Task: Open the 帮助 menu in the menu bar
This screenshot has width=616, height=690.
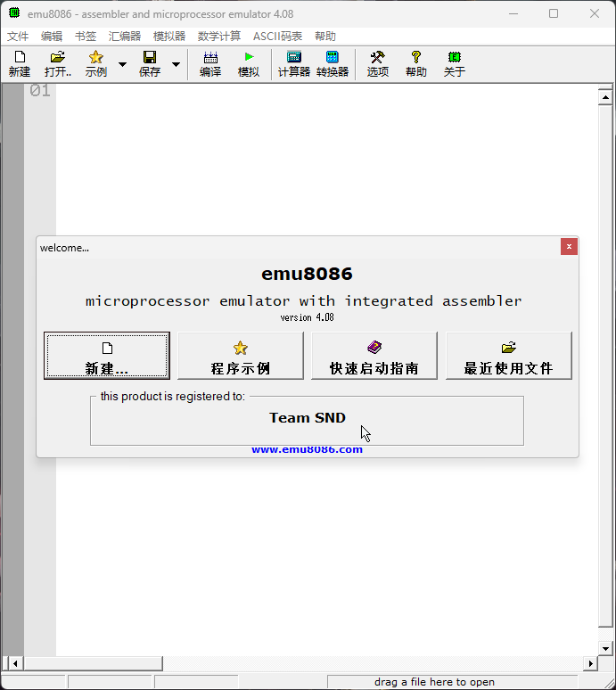Action: [x=325, y=36]
